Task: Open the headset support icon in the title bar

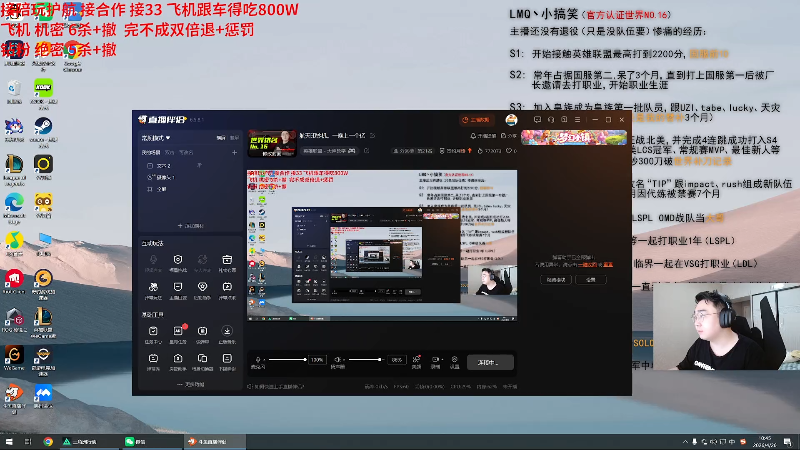Action: (x=551, y=119)
